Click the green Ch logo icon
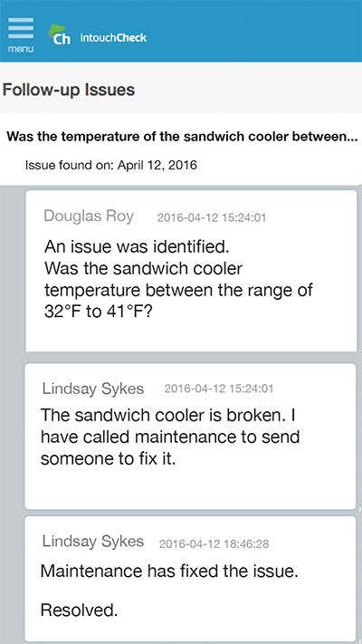Viewport: 362px width, 644px height. pos(60,34)
